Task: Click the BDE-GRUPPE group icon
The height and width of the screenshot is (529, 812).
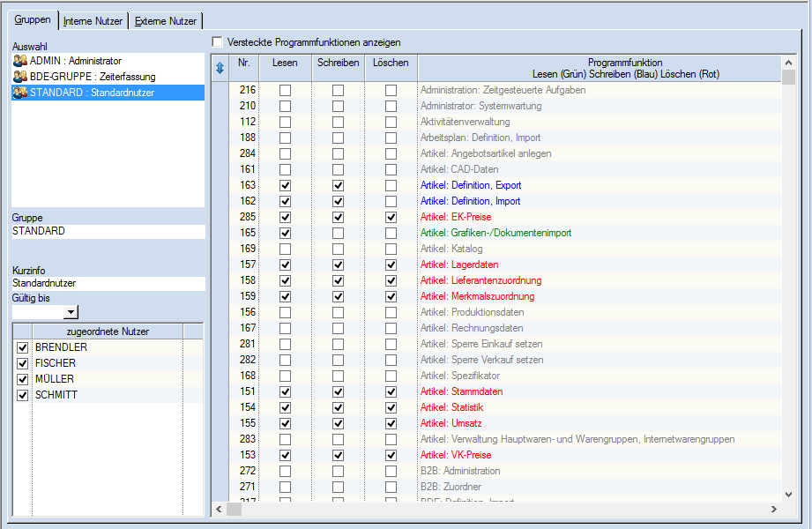Action: 19,77
